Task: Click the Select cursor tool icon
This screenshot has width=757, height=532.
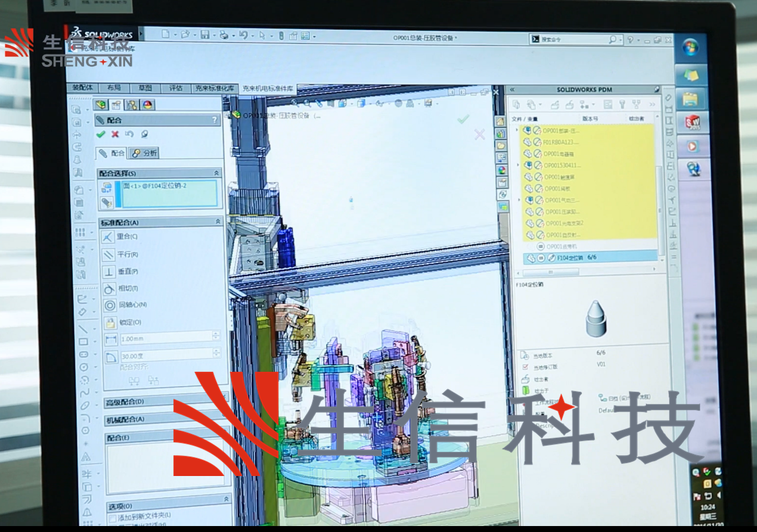Action: [262, 36]
